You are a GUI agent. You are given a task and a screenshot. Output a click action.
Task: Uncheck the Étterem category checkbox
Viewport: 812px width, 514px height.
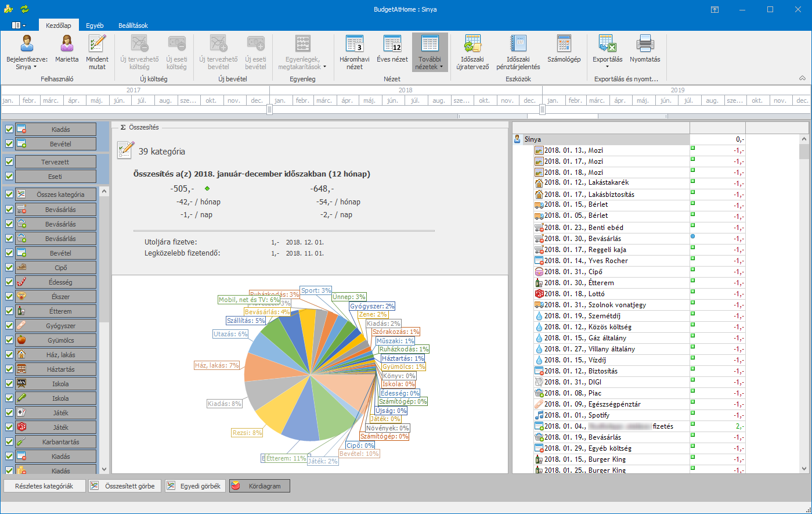click(x=9, y=311)
